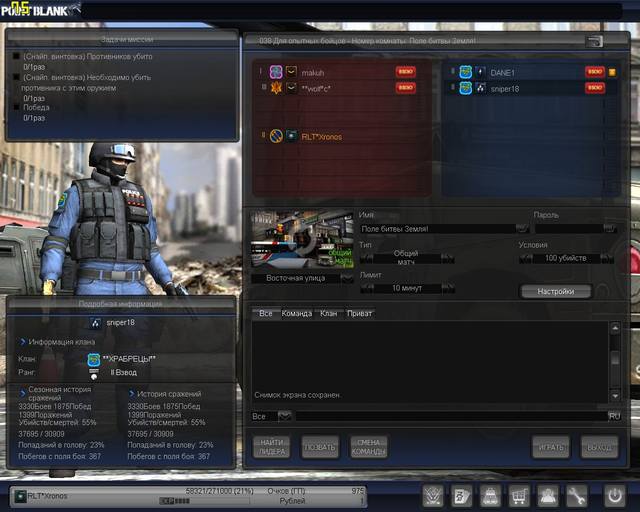Switch to the Клан chat tab
This screenshot has height=512, width=640.
[329, 313]
